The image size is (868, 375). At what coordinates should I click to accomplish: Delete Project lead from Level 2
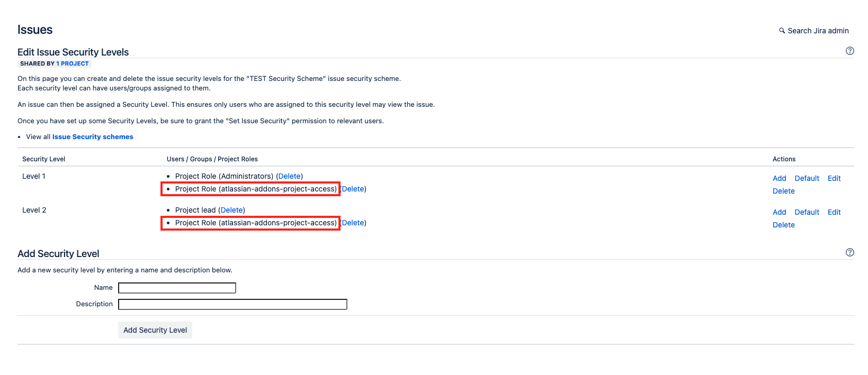[232, 210]
